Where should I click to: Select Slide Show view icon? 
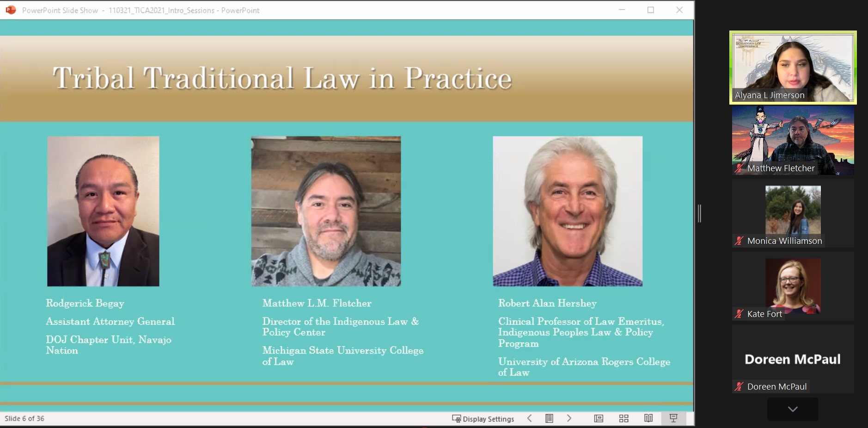pos(673,418)
